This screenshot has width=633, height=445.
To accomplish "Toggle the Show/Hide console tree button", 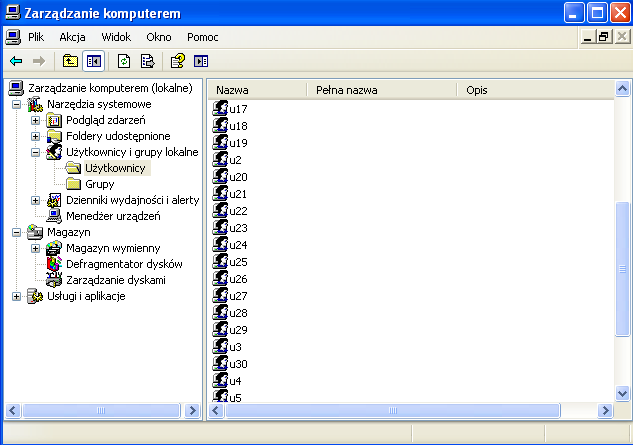I will tap(94, 61).
